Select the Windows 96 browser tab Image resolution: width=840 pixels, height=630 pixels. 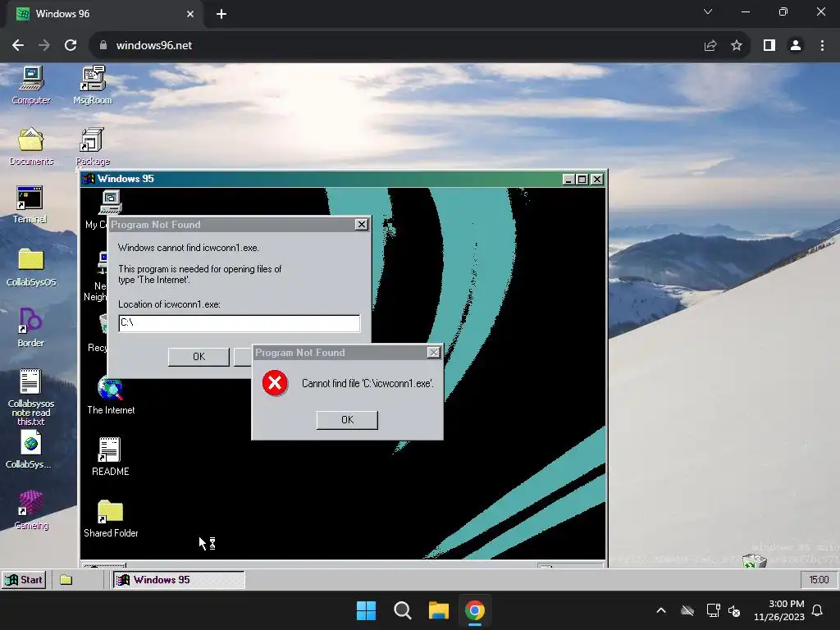(105, 14)
